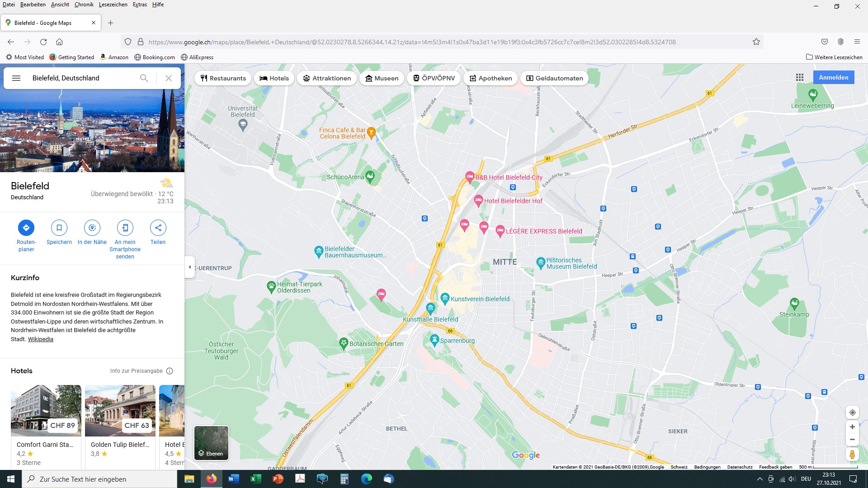Open the hamburger main menu

pos(16,78)
